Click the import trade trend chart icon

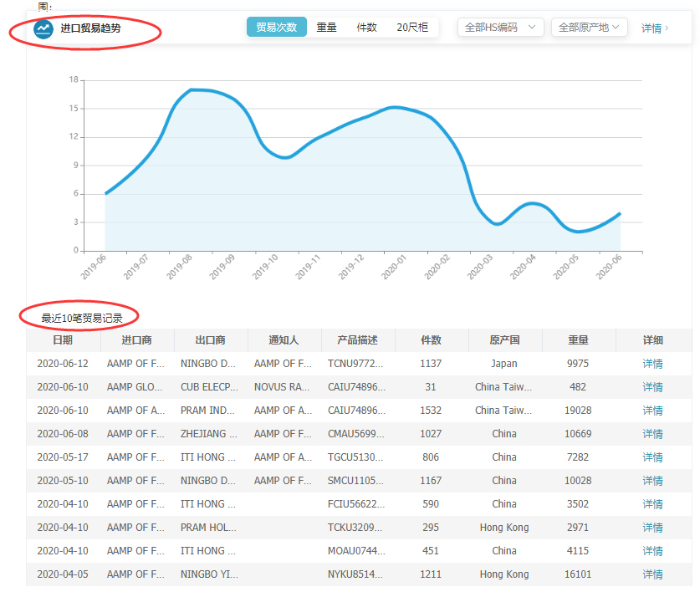[43, 29]
